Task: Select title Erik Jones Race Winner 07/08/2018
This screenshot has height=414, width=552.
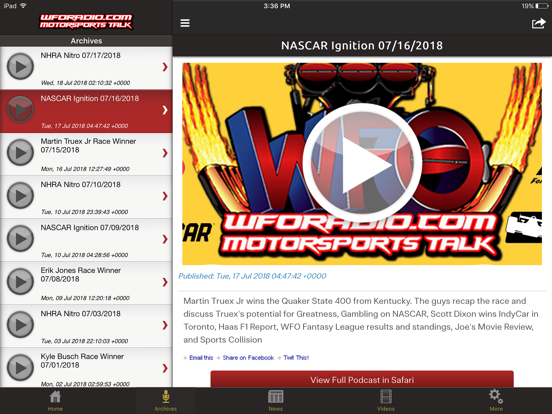Action: point(81,275)
